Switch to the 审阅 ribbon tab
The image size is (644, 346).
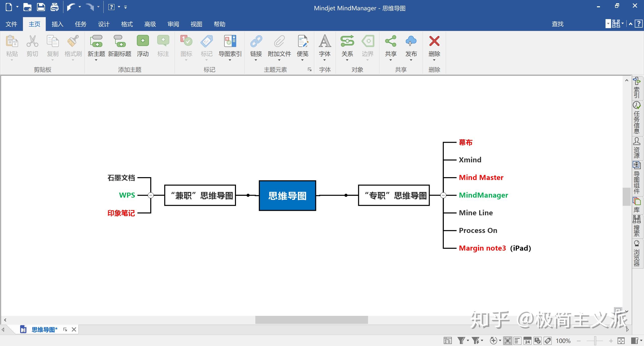pos(173,24)
